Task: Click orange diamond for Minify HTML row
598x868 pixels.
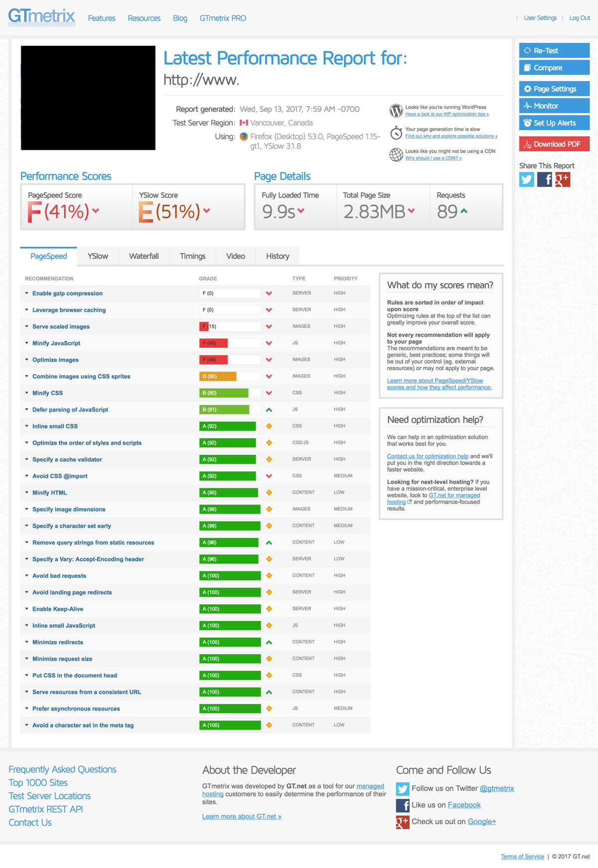Action: tap(269, 492)
